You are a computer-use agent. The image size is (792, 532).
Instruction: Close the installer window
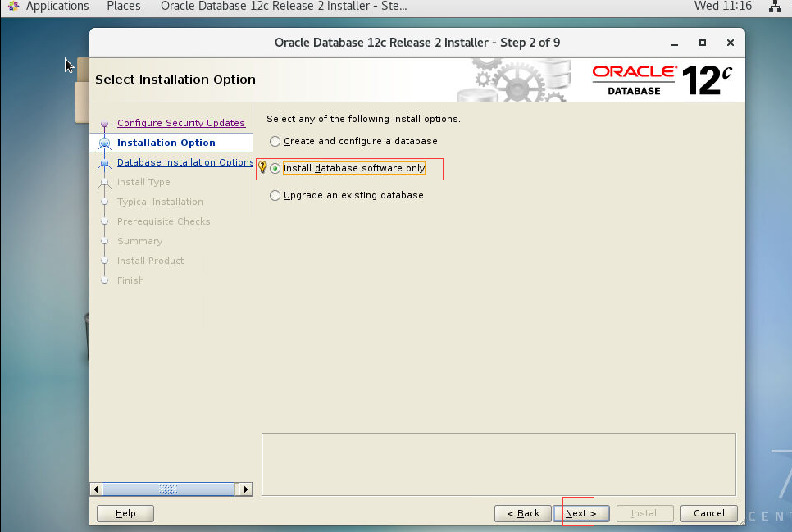[x=730, y=43]
